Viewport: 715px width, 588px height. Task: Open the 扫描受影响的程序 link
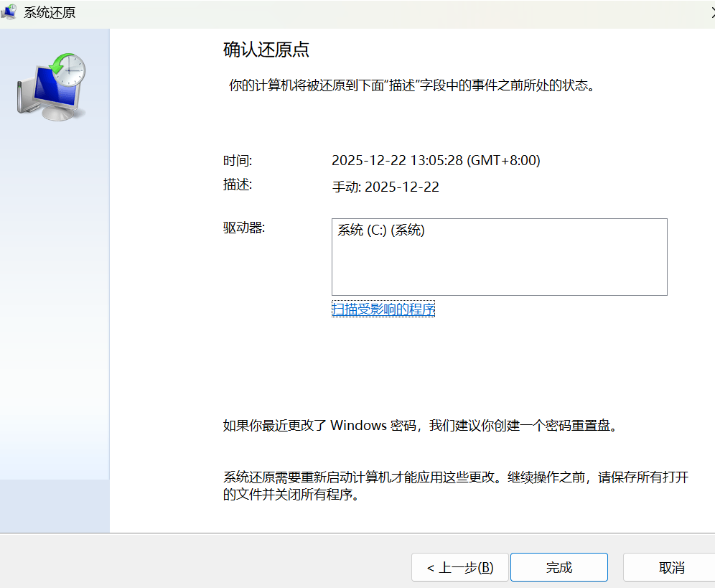pyautogui.click(x=383, y=309)
